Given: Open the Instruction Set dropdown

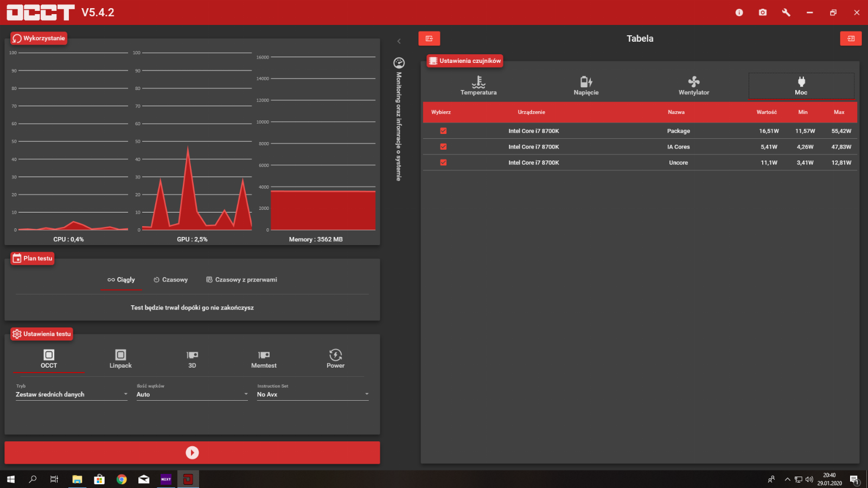Looking at the screenshot, I should tap(313, 394).
